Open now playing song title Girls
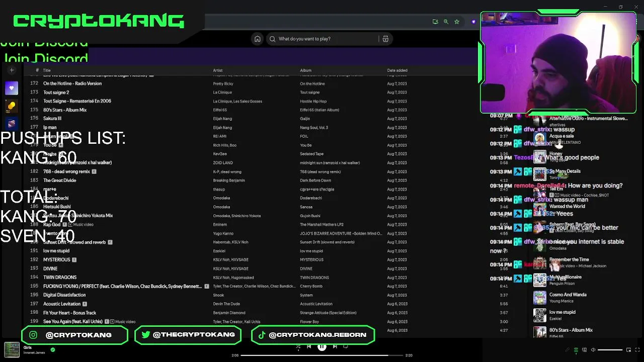Viewport: 644px width, 362px height. (x=27, y=347)
